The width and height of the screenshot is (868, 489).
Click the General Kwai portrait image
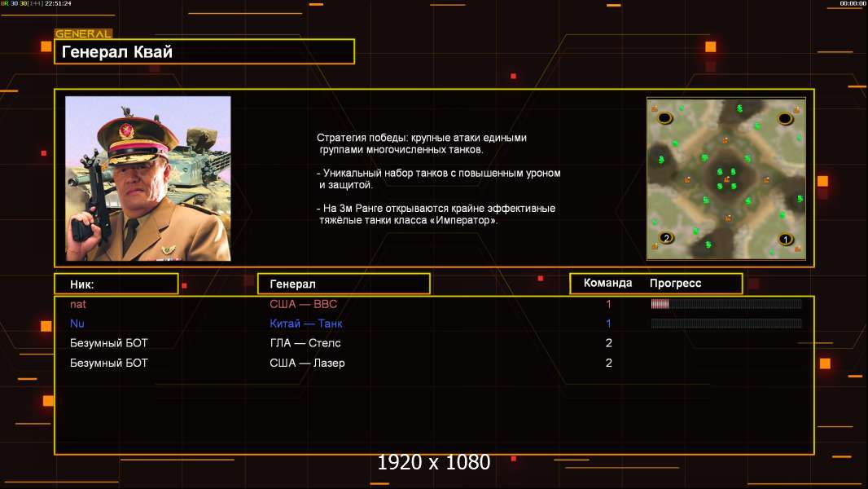[148, 178]
